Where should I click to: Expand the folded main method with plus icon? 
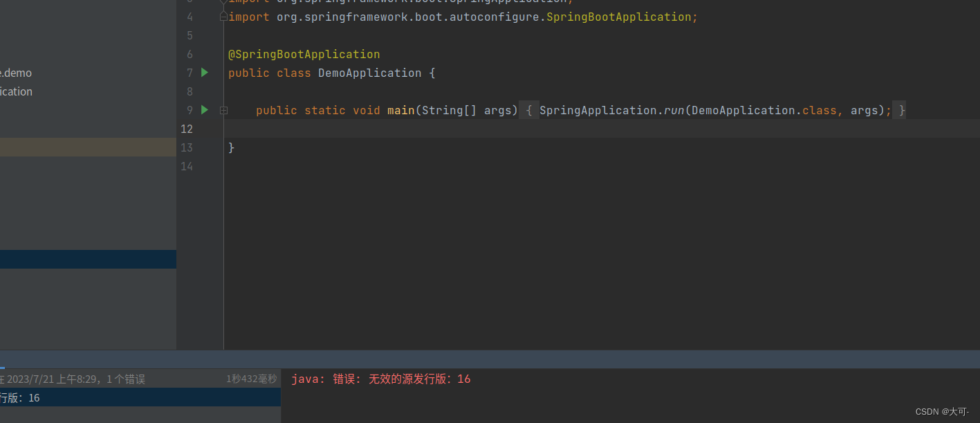[x=223, y=110]
